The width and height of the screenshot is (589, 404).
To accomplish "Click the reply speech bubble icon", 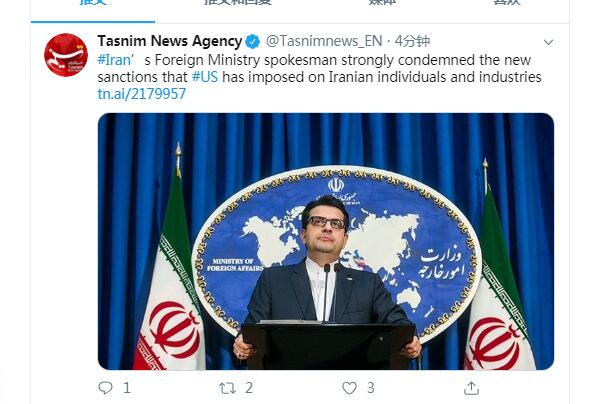I will point(105,387).
